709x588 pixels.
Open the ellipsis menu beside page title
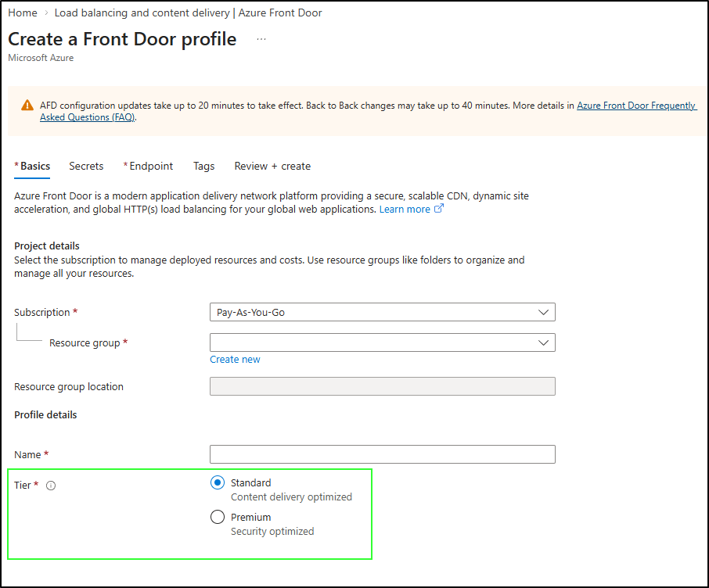(261, 39)
